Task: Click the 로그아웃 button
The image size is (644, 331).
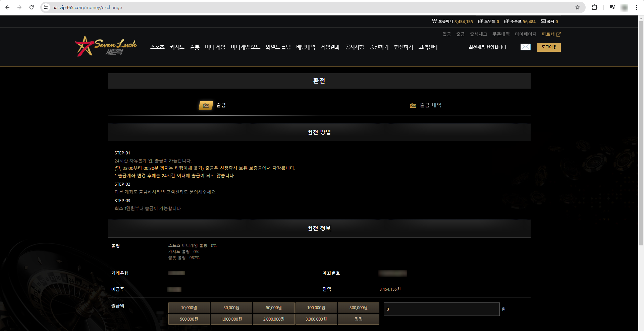Action: pos(549,47)
